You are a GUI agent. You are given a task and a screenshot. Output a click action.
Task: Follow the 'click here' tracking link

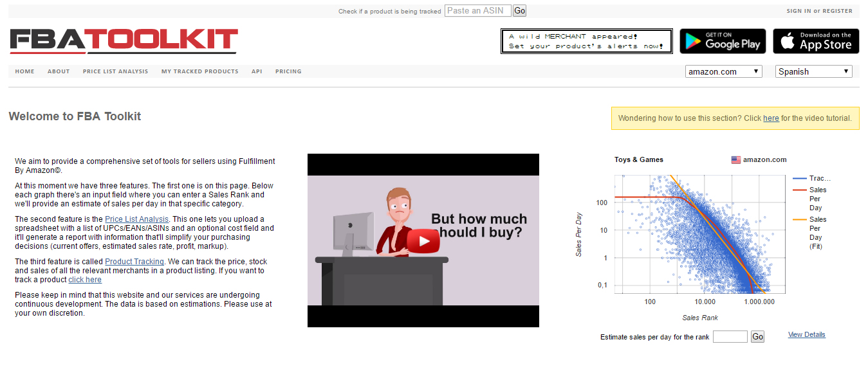[85, 280]
